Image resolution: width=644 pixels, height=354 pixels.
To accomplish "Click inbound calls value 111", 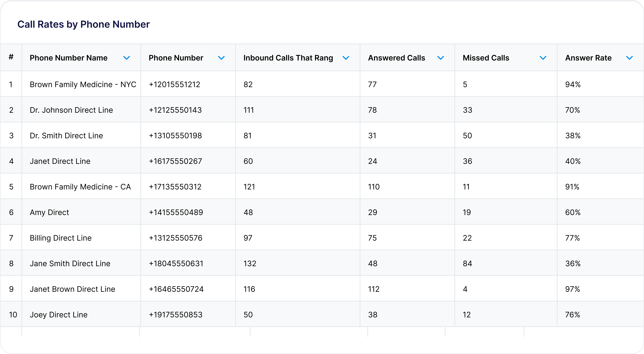I will 249,110.
